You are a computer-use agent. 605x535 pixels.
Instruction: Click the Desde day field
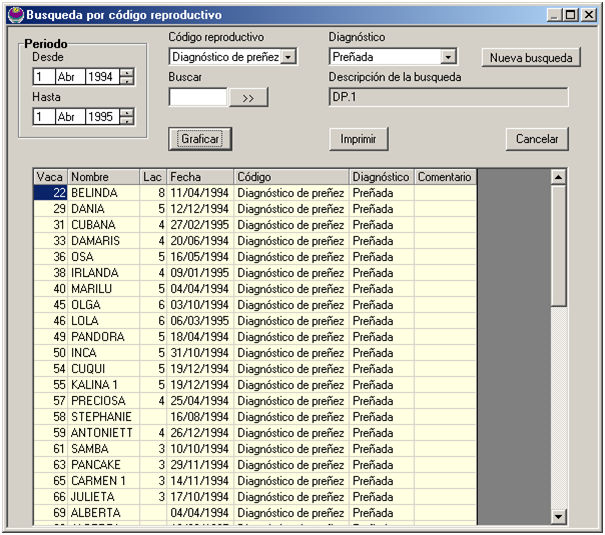(44, 77)
